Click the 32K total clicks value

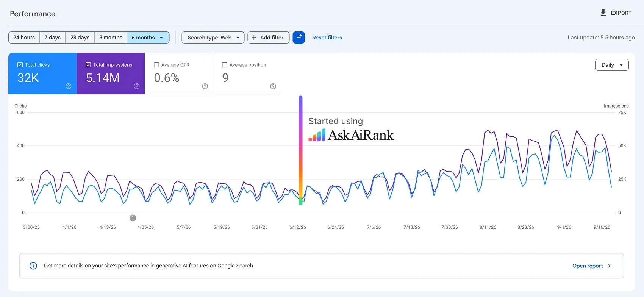(28, 78)
